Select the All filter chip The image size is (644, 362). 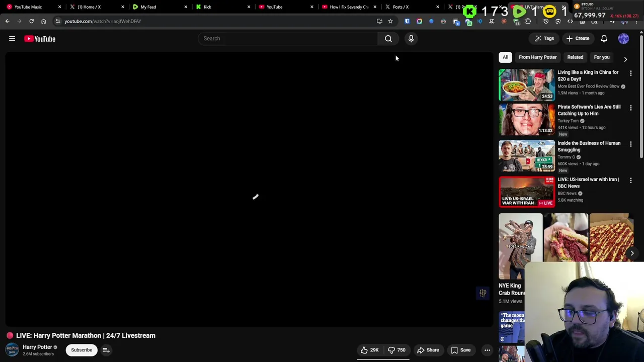[x=505, y=57]
